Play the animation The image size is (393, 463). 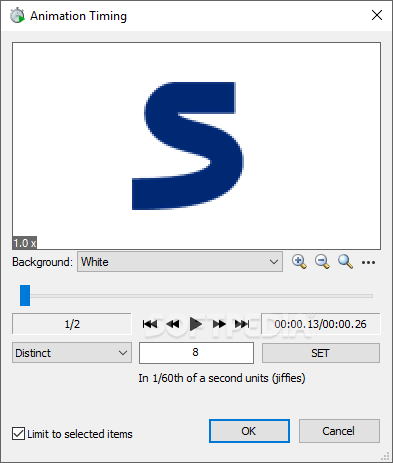196,324
